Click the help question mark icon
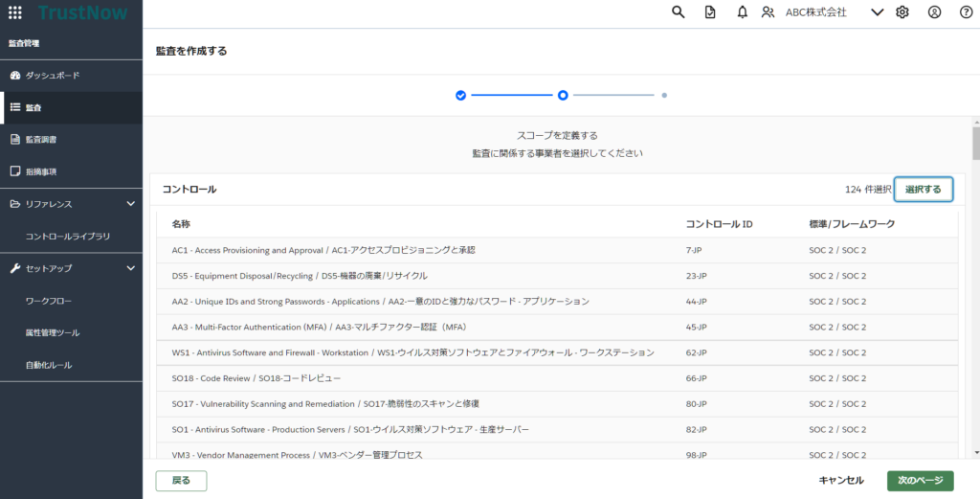Viewport: 980px width, 499px height. [966, 12]
